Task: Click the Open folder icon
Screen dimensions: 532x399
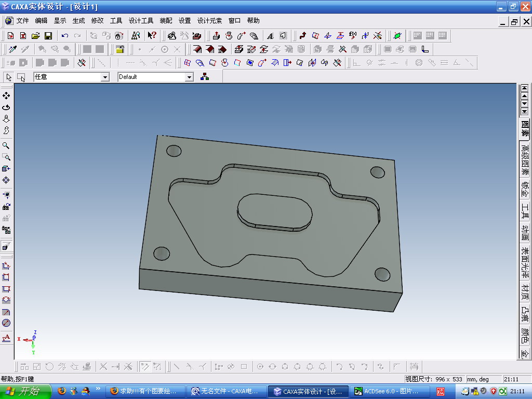Action: tap(36, 36)
